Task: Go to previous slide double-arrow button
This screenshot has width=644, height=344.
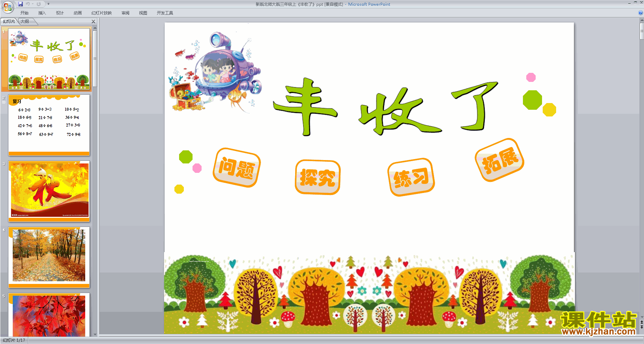Action: point(642,322)
